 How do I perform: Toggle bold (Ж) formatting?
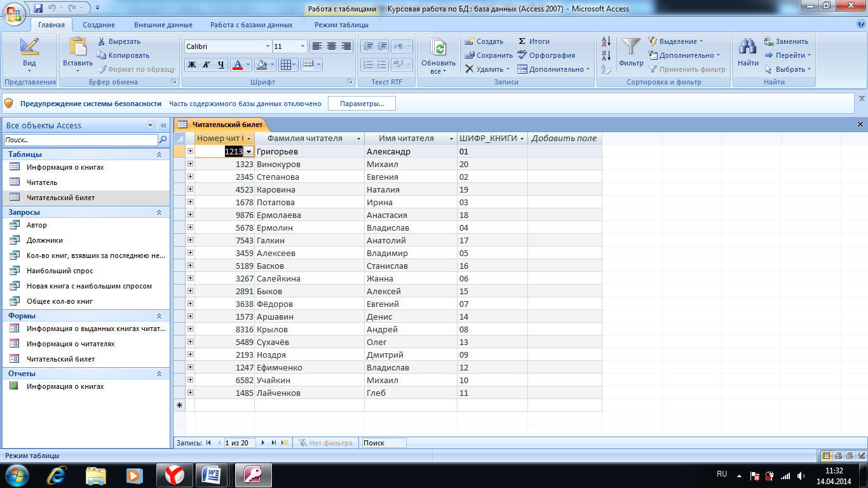click(192, 64)
